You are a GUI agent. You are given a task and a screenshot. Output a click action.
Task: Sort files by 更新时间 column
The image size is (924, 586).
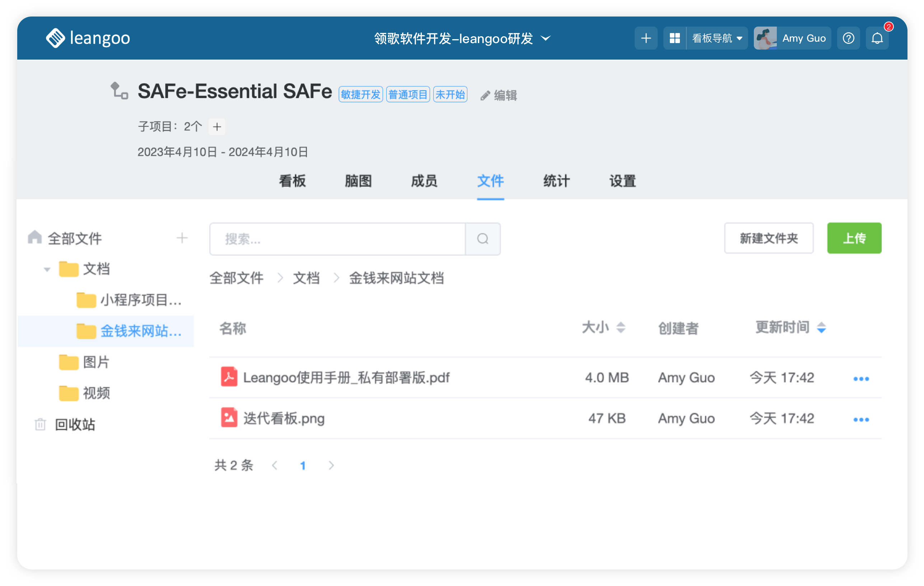point(821,328)
